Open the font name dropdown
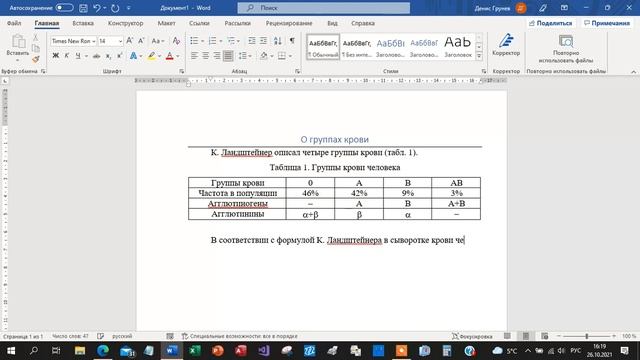This screenshot has width=640, height=360. point(93,41)
